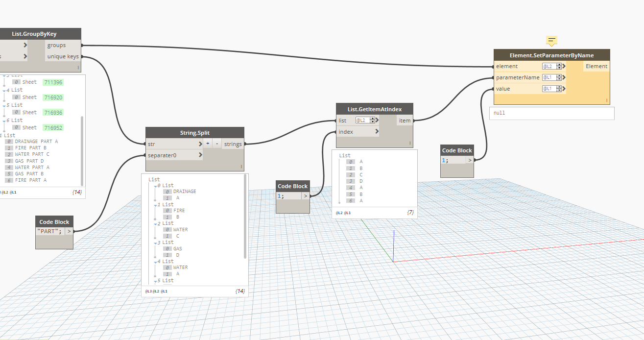The height and width of the screenshot is (340, 644).
Task: Click the yellow warning note above Element.SetParameterByName
Action: pyautogui.click(x=551, y=41)
